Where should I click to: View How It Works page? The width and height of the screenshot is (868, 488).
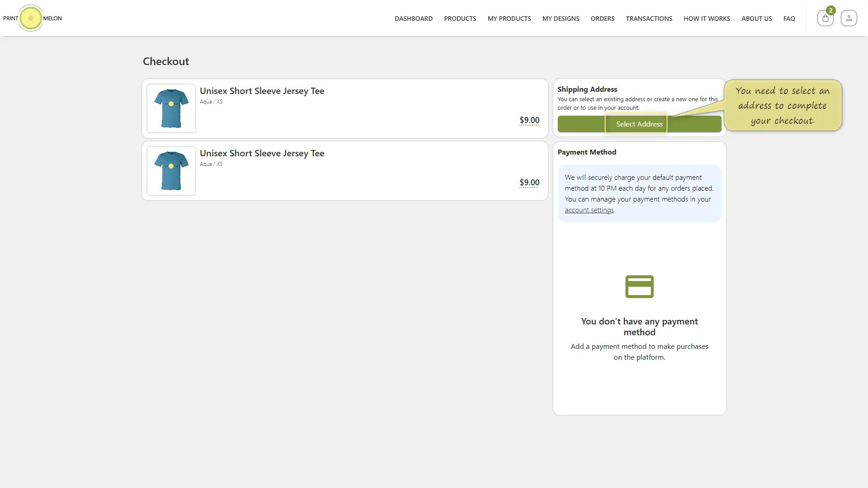click(x=707, y=19)
